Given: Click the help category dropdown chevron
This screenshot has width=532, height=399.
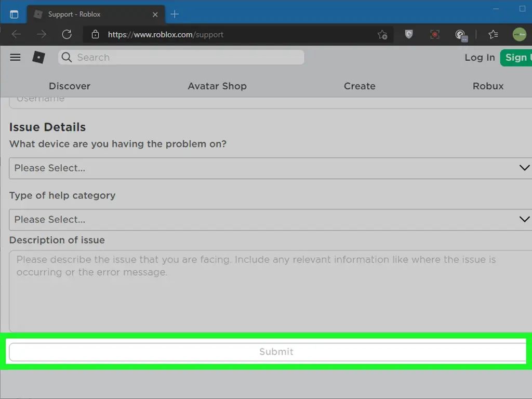Looking at the screenshot, I should click(x=525, y=219).
